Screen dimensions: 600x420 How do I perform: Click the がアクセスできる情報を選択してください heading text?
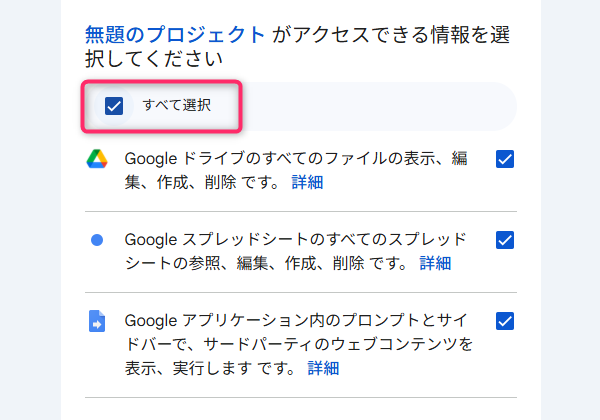297,47
